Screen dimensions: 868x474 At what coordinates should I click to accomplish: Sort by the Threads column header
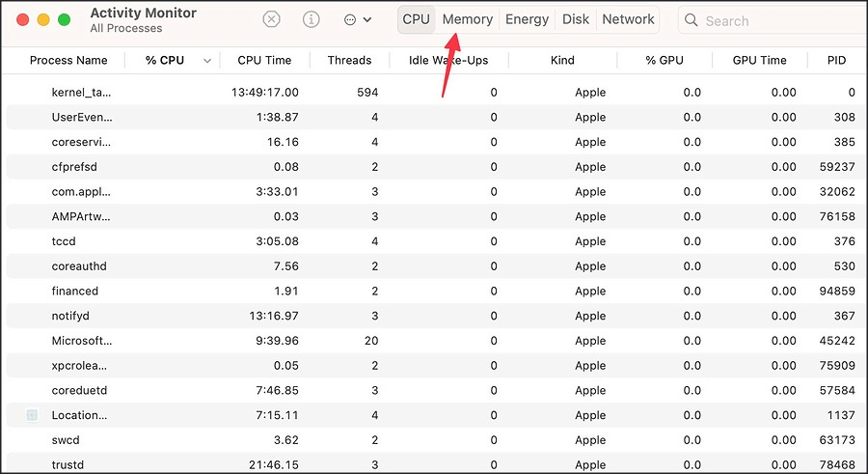[349, 61]
